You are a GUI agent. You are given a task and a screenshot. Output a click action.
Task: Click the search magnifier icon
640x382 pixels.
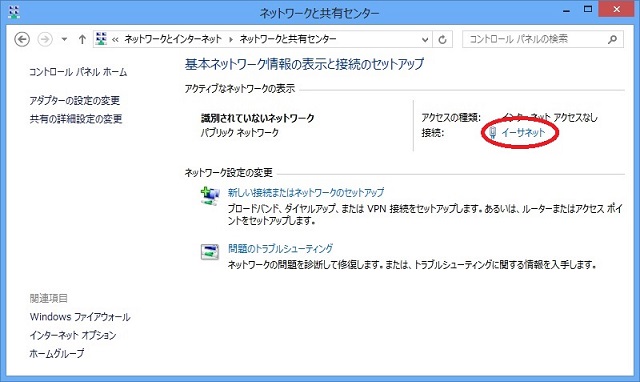tap(612, 40)
